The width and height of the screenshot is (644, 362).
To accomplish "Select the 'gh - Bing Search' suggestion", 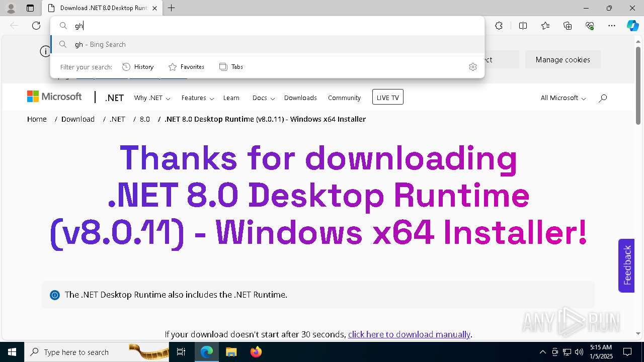I will (x=268, y=44).
